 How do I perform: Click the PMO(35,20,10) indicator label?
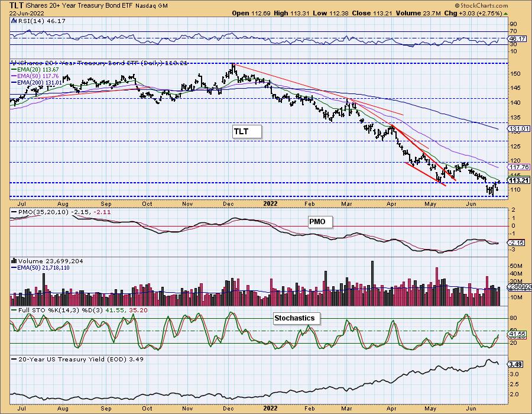61,212
